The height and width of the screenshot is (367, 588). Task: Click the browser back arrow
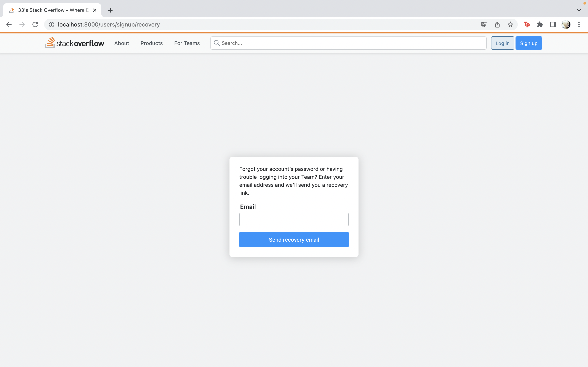pos(9,24)
